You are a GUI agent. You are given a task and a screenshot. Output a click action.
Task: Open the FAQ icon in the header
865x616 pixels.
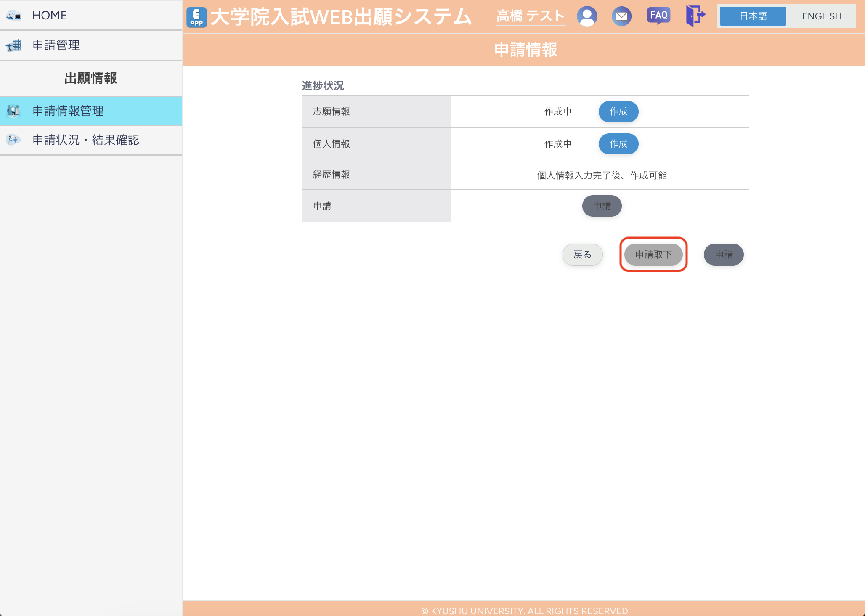tap(658, 16)
